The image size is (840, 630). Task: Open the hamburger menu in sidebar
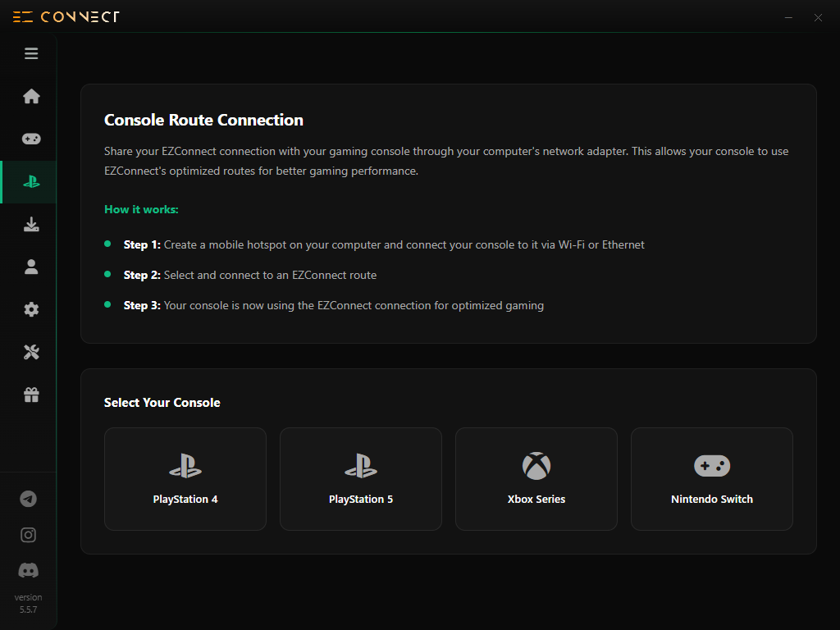(x=31, y=53)
